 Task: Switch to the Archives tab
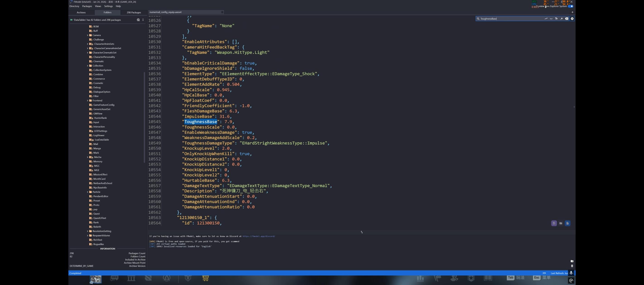click(81, 12)
